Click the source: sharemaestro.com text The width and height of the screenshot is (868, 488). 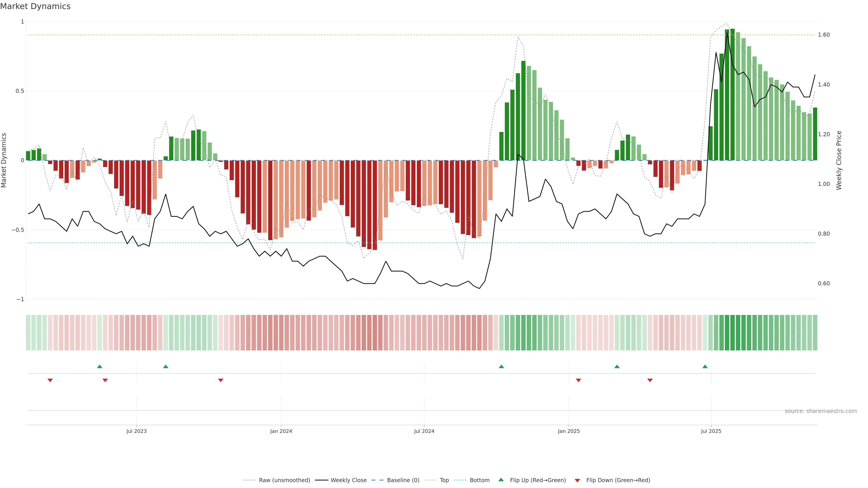pyautogui.click(x=821, y=411)
